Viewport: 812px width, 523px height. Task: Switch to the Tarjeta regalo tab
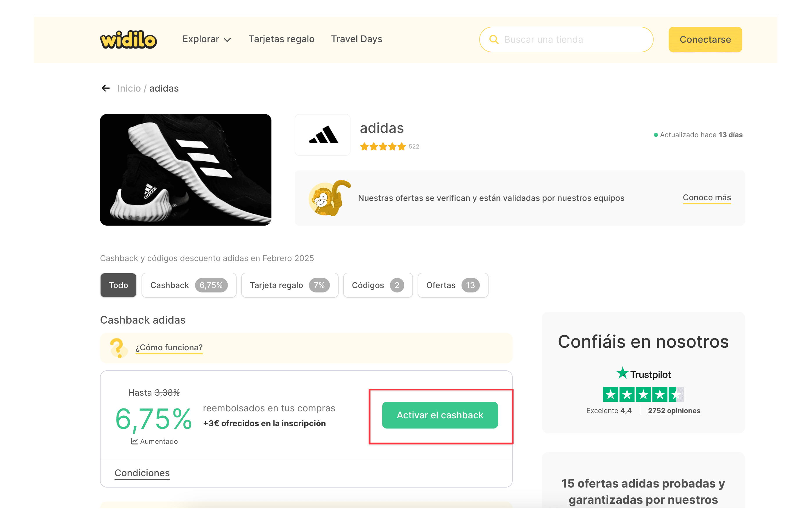[x=289, y=285]
